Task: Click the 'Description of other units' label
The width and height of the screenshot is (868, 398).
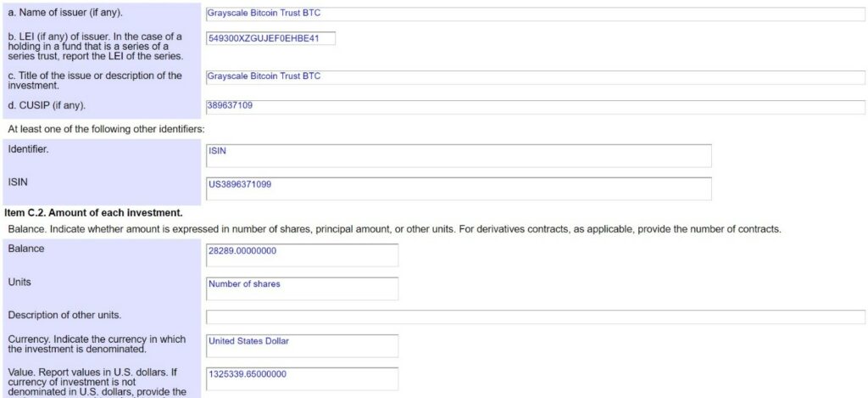Action: 64,316
